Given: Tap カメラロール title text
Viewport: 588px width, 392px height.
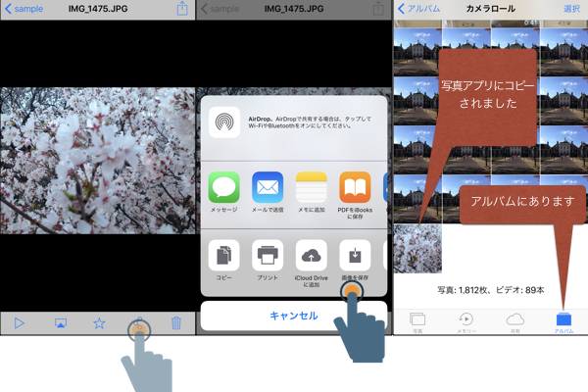Looking at the screenshot, I should pyautogui.click(x=491, y=9).
